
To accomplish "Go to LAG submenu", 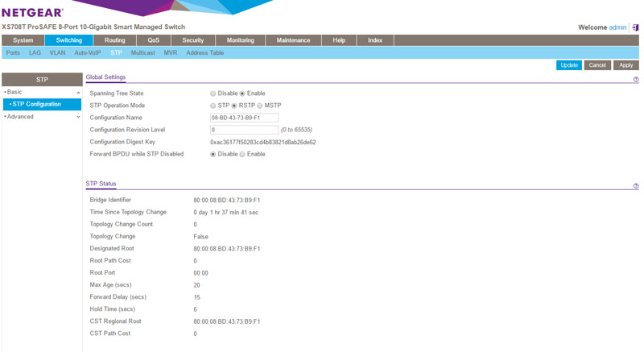I will point(35,52).
